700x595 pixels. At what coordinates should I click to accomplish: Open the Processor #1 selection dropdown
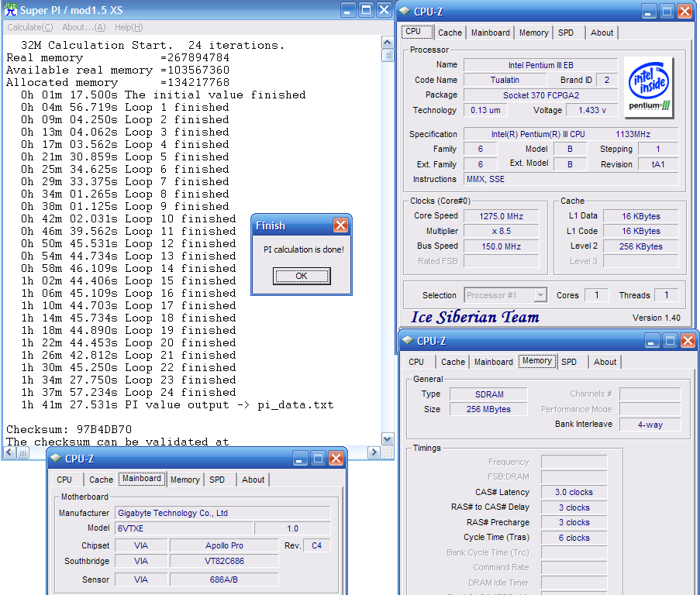[x=540, y=295]
